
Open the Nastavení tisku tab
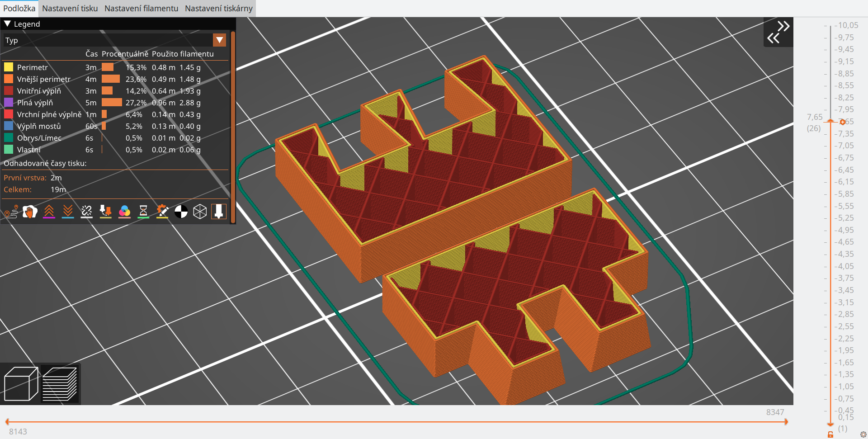[70, 9]
